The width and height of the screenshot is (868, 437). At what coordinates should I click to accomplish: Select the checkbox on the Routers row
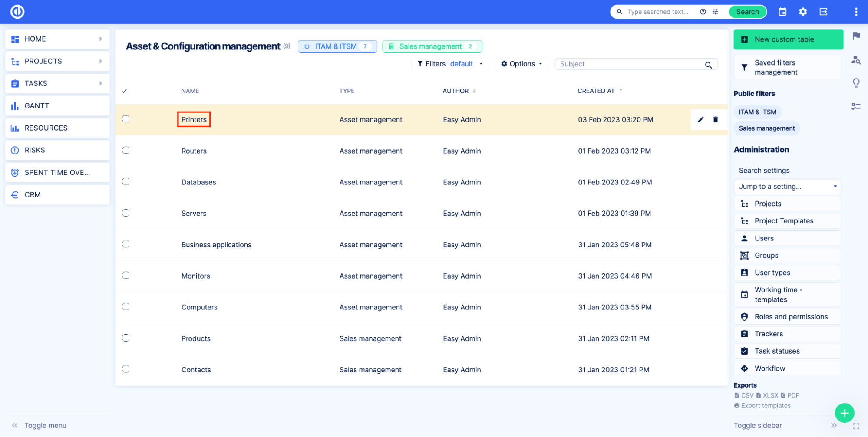[125, 150]
